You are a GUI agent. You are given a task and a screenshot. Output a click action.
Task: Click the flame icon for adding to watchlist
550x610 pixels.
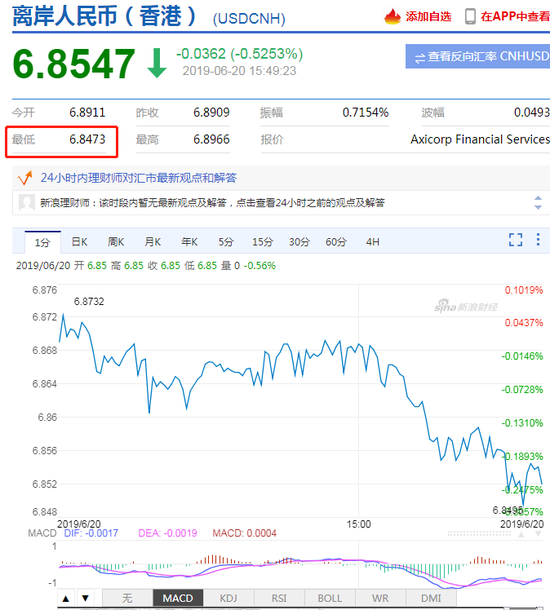392,16
